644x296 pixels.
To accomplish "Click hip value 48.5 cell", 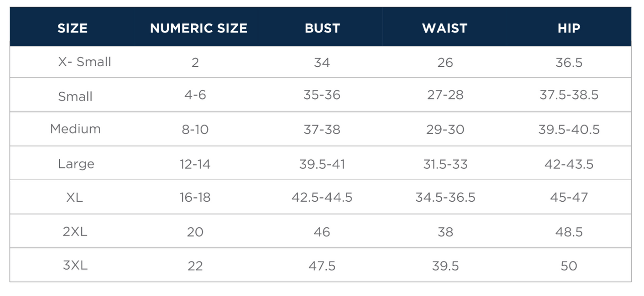I will 569,232.
